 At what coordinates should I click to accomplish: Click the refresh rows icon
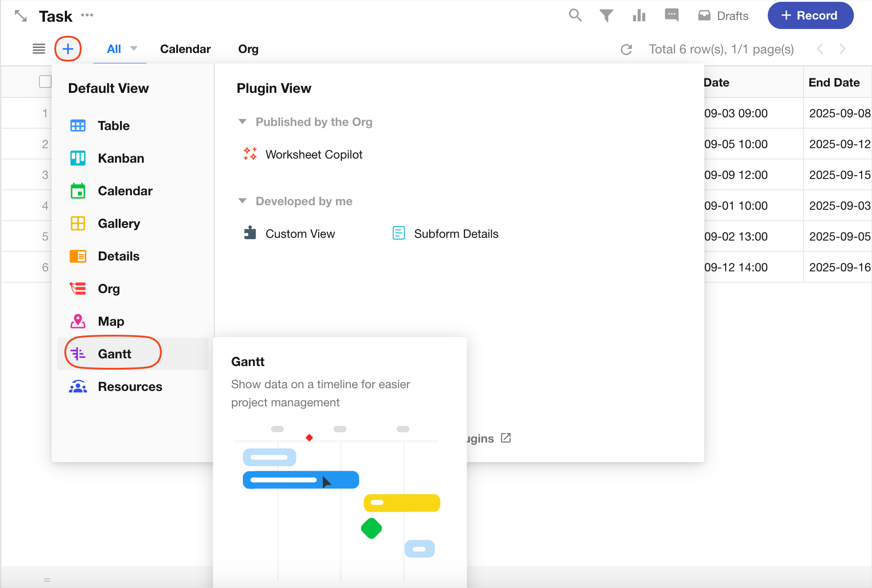click(x=626, y=49)
